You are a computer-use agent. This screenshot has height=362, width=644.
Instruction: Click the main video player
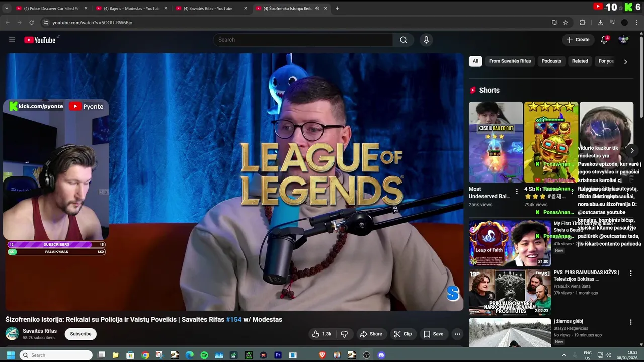point(234,182)
